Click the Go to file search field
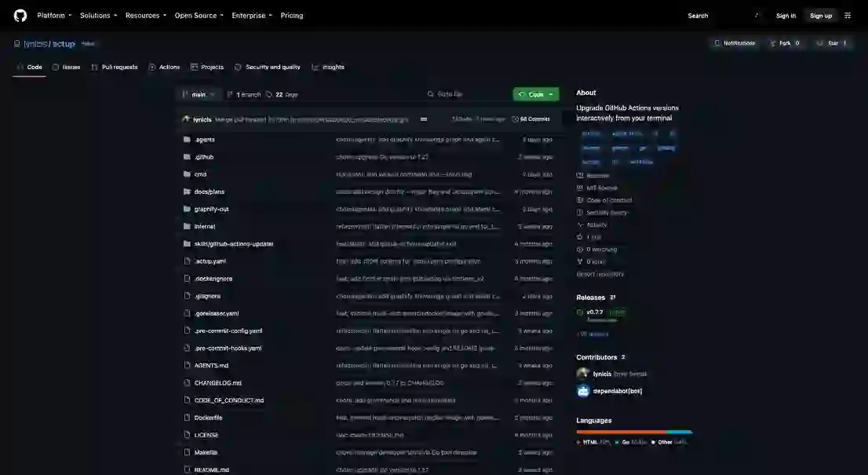Screen dimensions: 868x475 (467, 94)
